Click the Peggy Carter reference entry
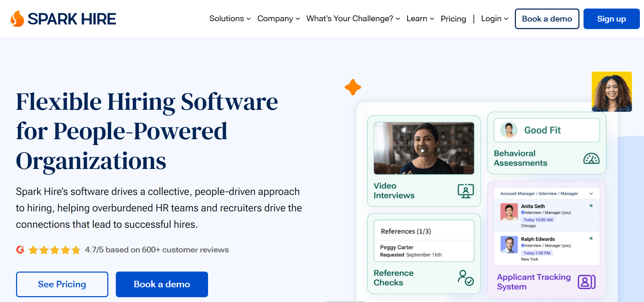Screen dimensions: 644x302 pos(424,251)
